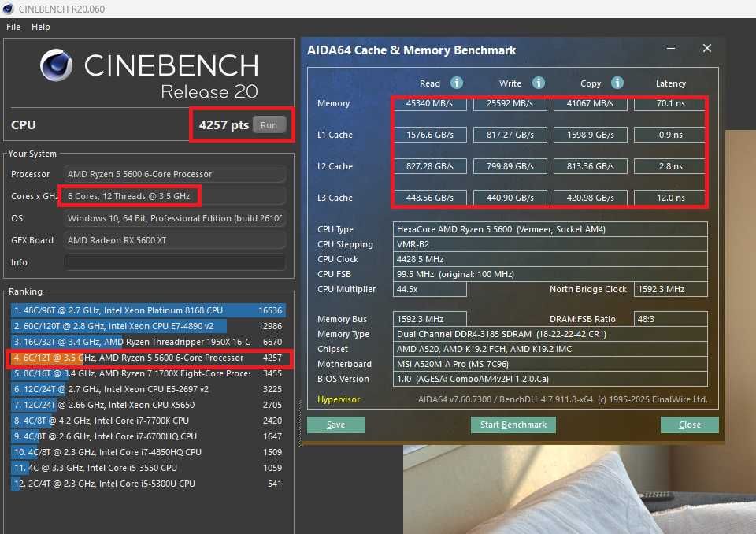Click the L2 Cache Copy value 813.36 GB/s
This screenshot has width=756, height=534.
tap(590, 166)
